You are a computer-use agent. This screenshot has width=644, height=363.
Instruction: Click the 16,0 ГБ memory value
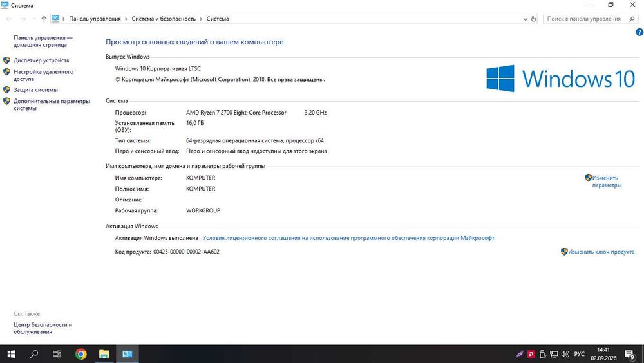(194, 123)
